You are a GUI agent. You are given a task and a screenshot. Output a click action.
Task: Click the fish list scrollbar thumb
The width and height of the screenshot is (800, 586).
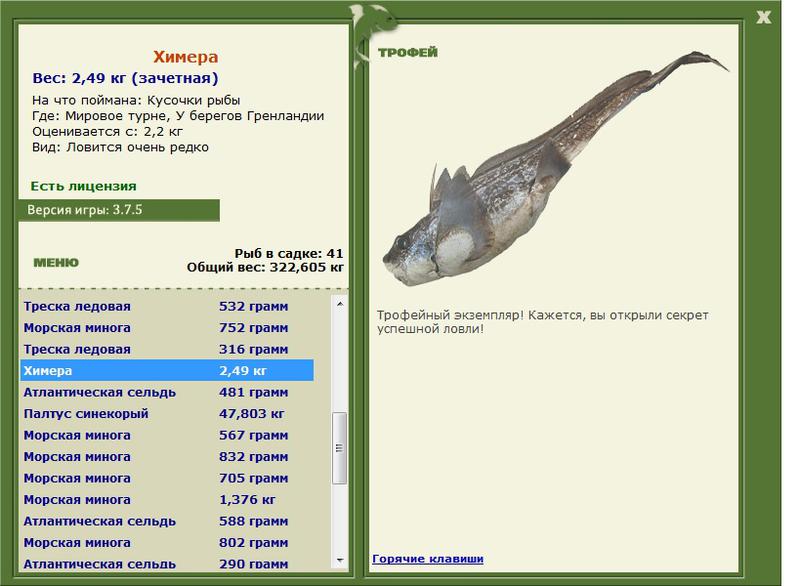coord(340,448)
